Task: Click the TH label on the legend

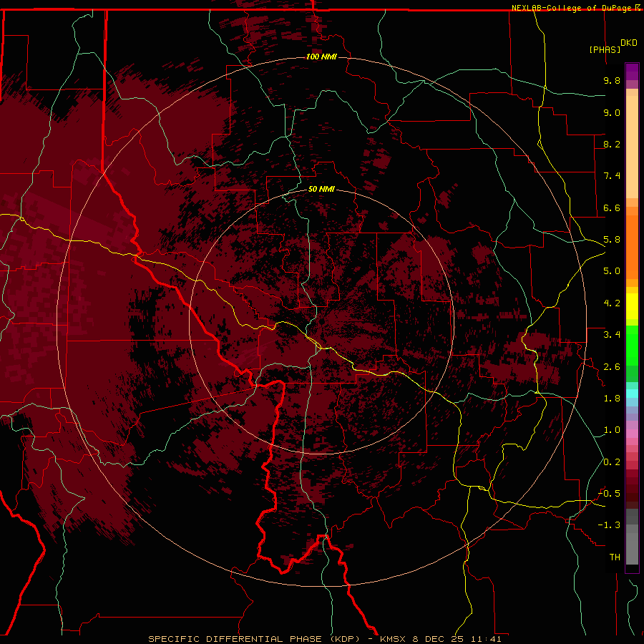Action: [615, 557]
